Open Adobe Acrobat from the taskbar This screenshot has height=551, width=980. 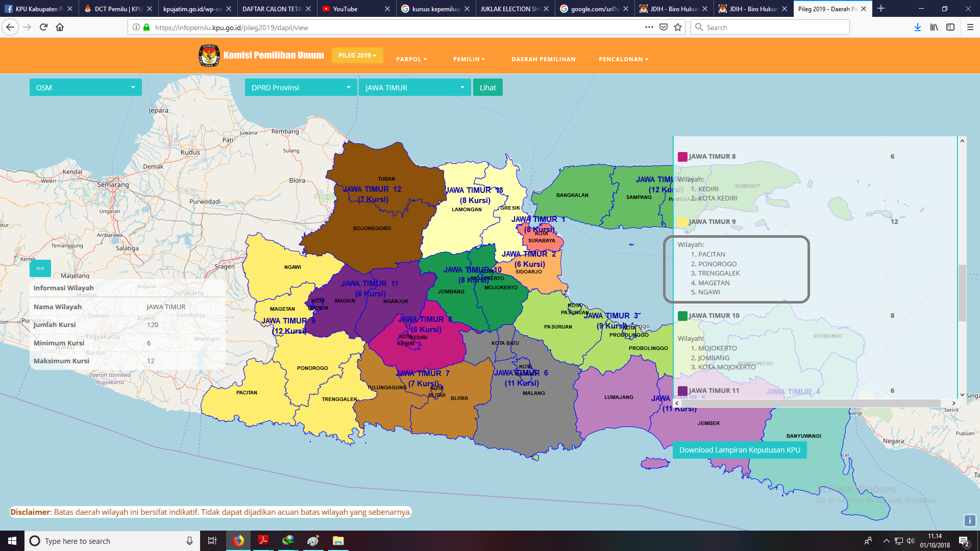point(263,541)
